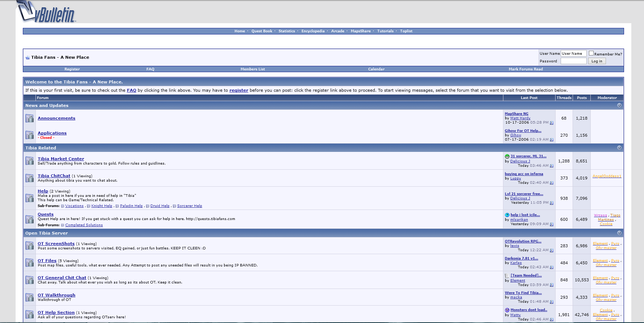Click the Password input field
Image resolution: width=644 pixels, height=323 pixels.
(x=573, y=61)
